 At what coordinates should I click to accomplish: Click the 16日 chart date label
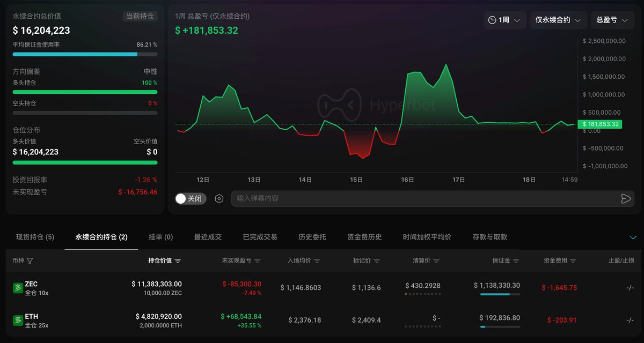[407, 180]
